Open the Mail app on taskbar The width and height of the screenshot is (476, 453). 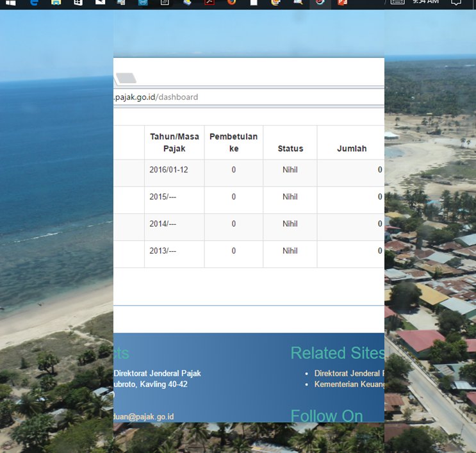tap(100, 2)
